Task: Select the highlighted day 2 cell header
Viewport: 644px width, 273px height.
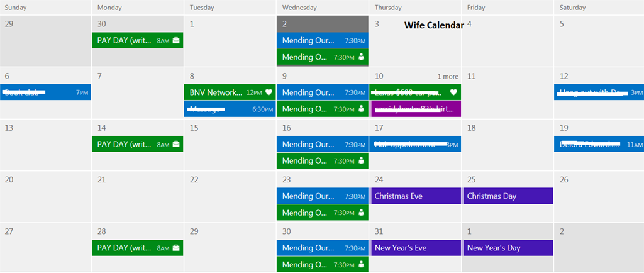Action: (x=323, y=24)
